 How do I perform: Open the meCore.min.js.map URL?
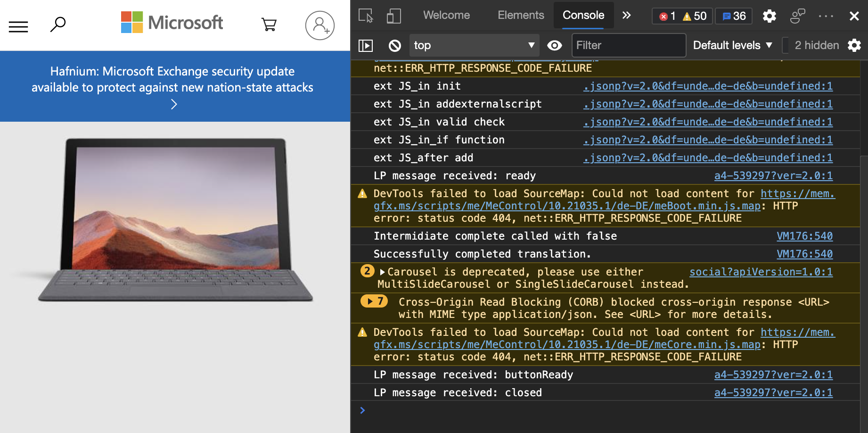[x=567, y=344]
